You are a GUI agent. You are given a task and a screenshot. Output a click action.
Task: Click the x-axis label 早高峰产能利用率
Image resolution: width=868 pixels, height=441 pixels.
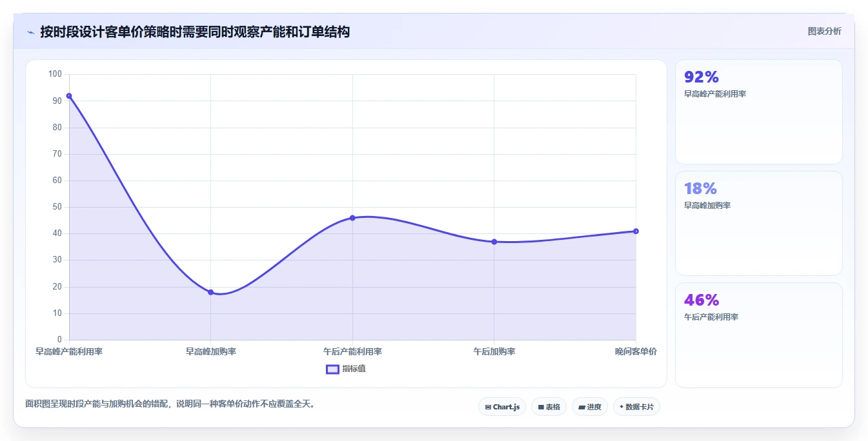pyautogui.click(x=69, y=351)
